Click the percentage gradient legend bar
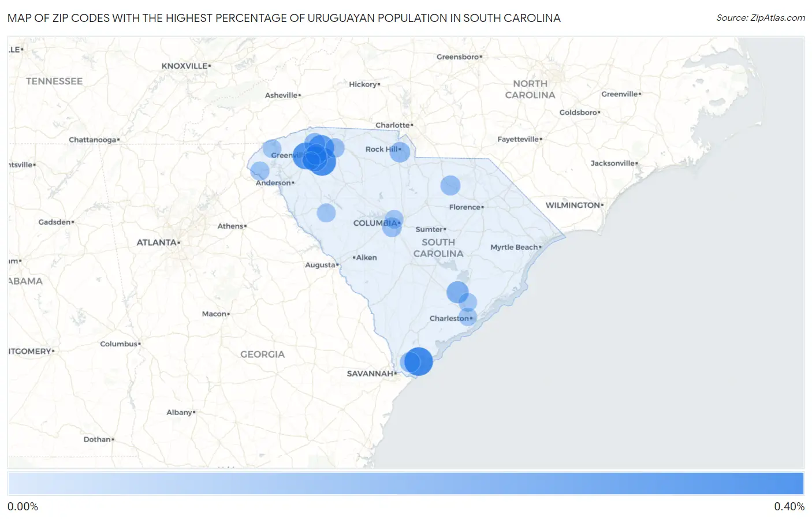This screenshot has width=812, height=519. (405, 484)
